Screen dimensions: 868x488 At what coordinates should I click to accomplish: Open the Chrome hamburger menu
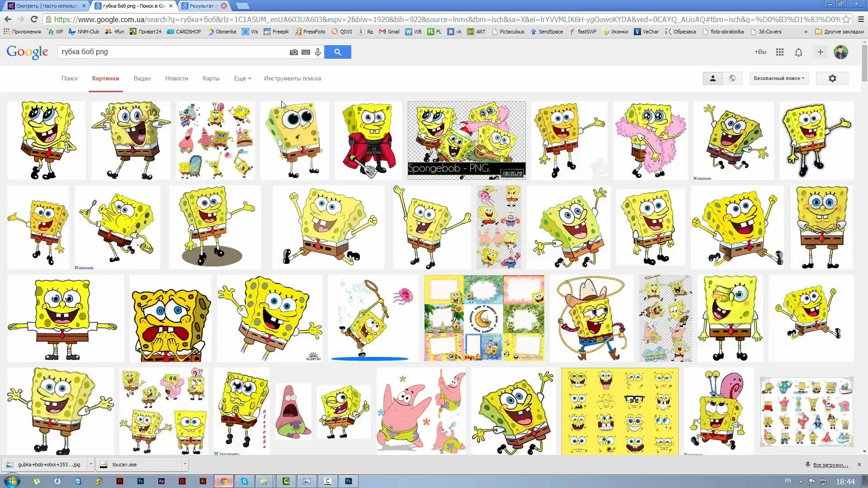tap(861, 19)
